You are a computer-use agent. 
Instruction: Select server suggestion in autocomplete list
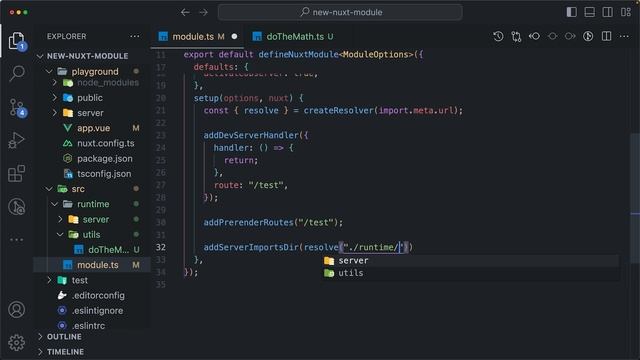470,261
